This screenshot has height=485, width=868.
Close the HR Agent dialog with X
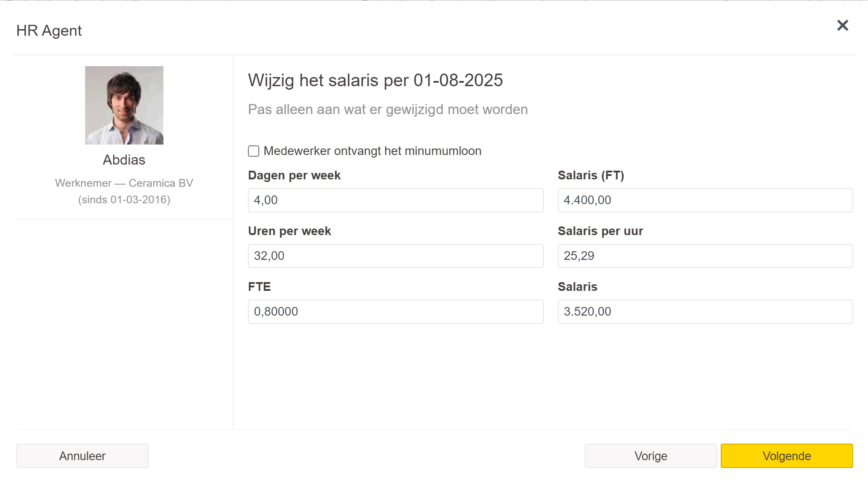coord(842,26)
